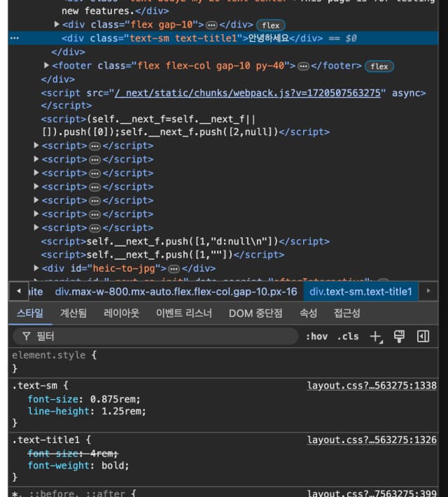Expand the div class "flex gap-10" node
The image size is (448, 497).
point(57,24)
